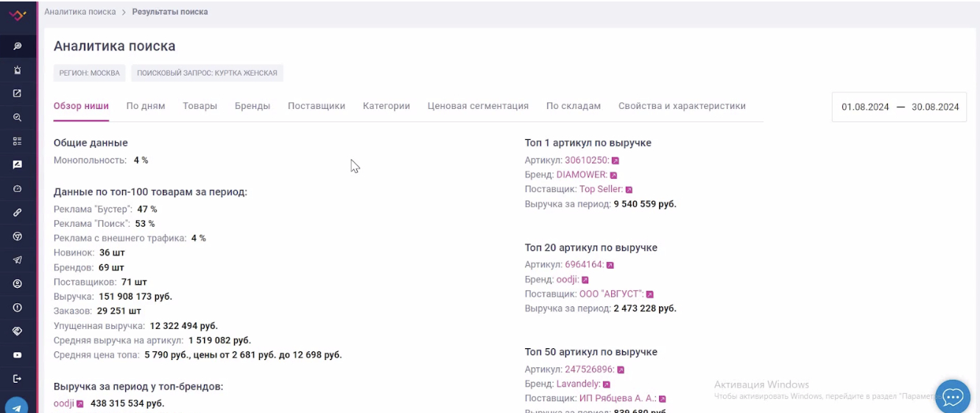980x413 pixels.
Task: Open the search analytics sidebar icon
Action: point(17,46)
